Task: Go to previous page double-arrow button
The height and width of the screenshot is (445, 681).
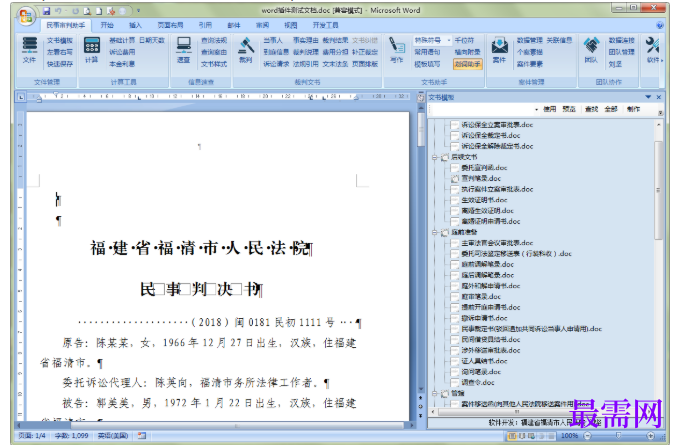Action: (420, 398)
